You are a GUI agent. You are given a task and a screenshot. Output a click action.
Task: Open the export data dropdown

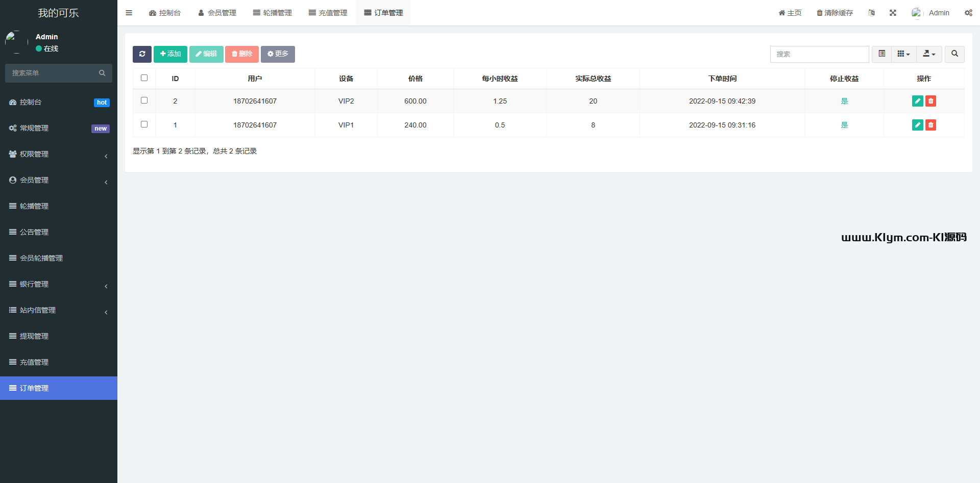pos(929,54)
